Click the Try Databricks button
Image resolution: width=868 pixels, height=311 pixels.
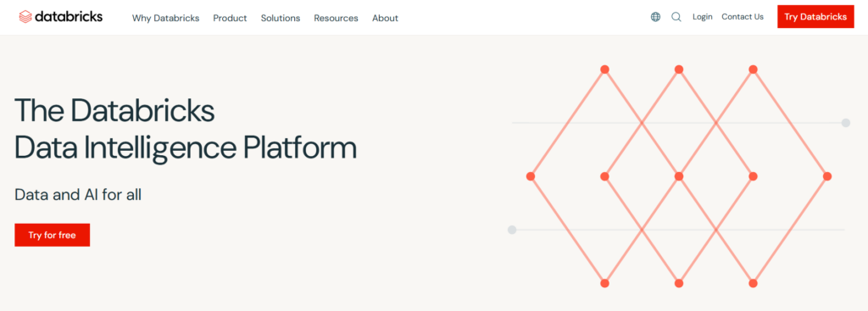coord(815,17)
